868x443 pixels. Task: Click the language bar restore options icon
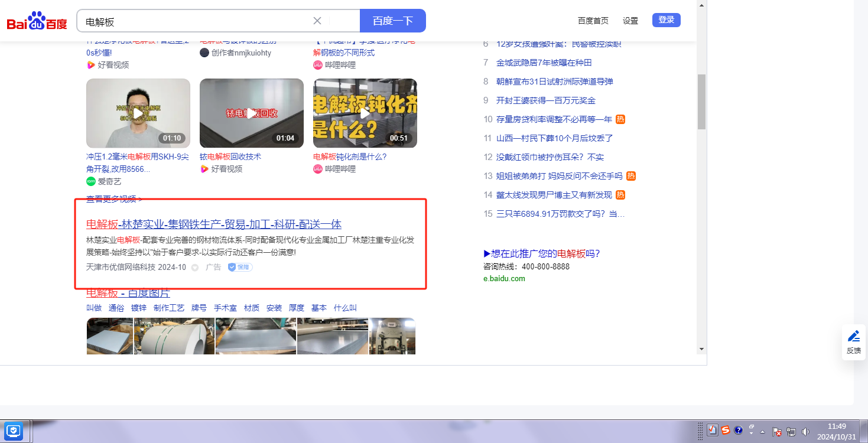pos(752,426)
